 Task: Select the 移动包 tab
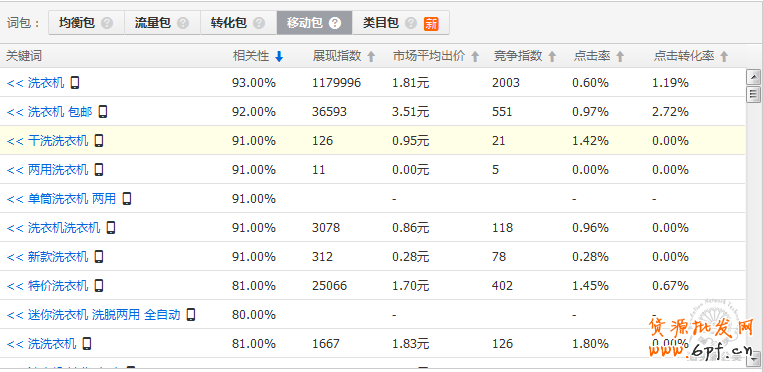tap(314, 23)
